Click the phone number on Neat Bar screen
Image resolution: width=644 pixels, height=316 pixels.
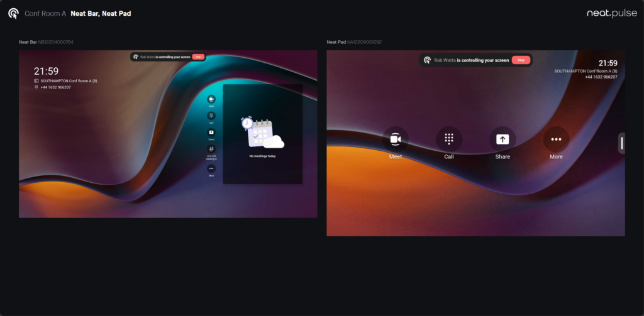(x=55, y=87)
